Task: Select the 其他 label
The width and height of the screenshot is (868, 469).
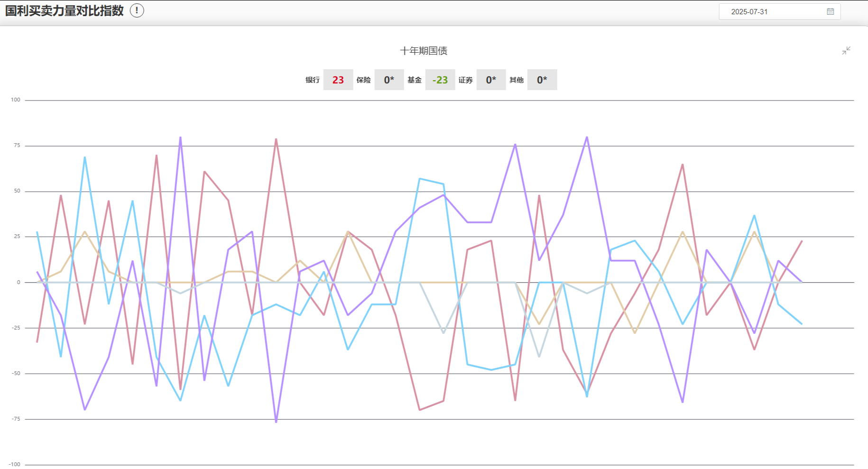Action: [517, 80]
